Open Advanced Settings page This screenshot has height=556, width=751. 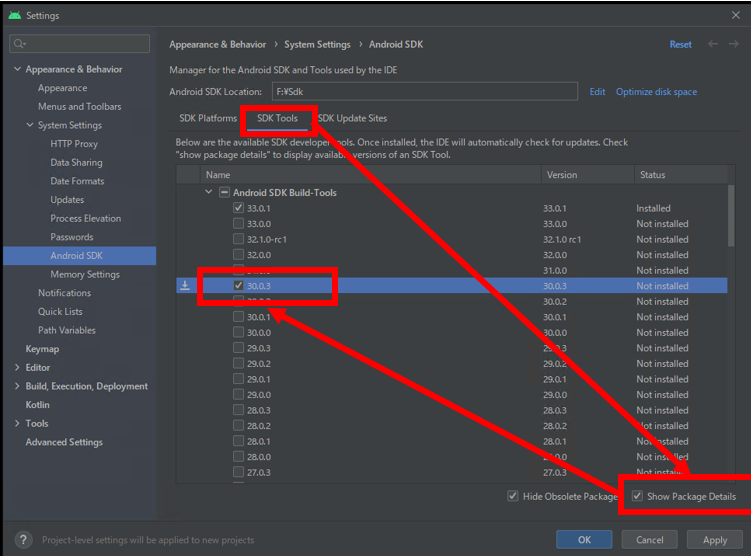[x=64, y=442]
